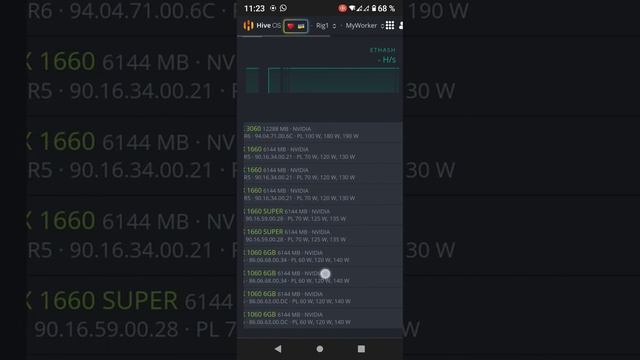Tap the Android recent apps square
The image size is (640, 360).
tap(361, 349)
